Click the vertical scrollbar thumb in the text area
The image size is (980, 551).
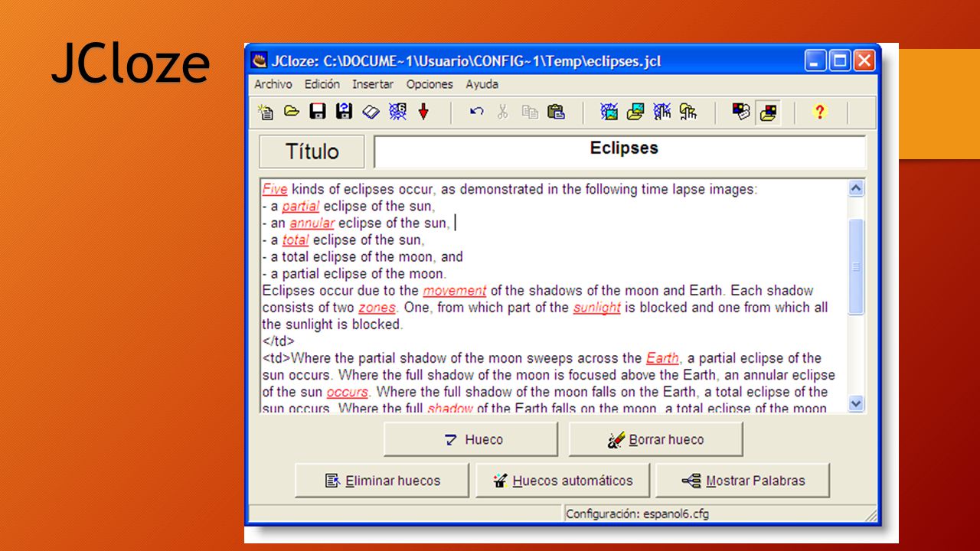point(857,266)
